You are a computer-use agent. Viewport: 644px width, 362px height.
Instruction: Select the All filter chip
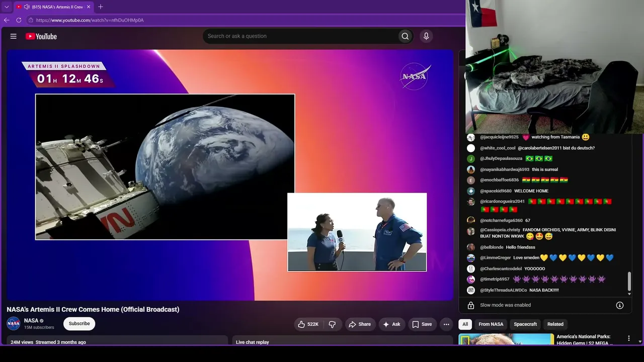(x=465, y=324)
